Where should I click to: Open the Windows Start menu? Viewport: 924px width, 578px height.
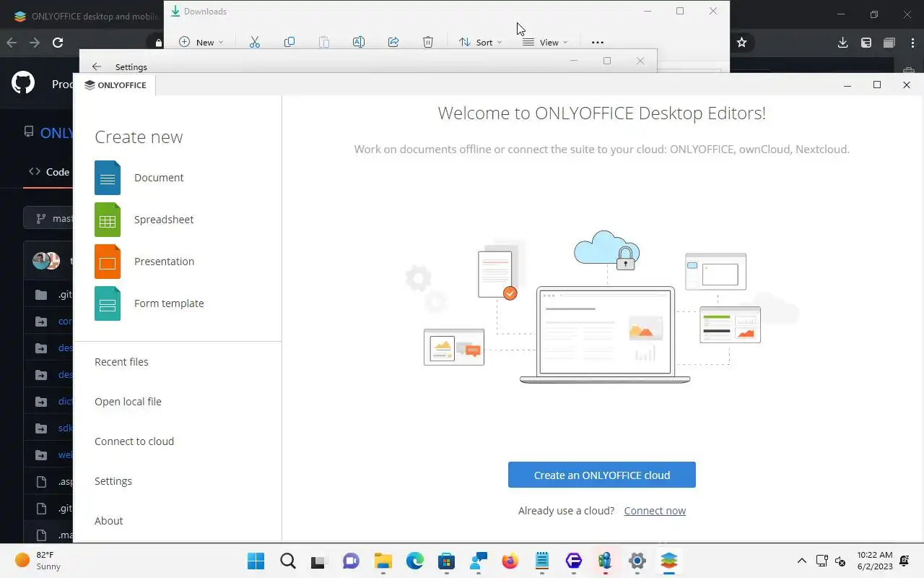pyautogui.click(x=256, y=561)
